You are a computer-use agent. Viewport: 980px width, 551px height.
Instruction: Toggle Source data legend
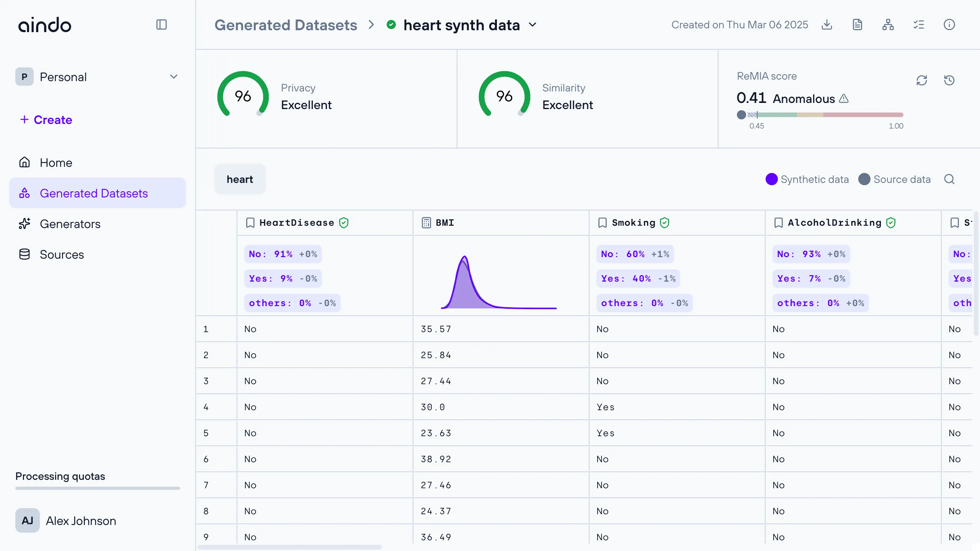point(894,179)
